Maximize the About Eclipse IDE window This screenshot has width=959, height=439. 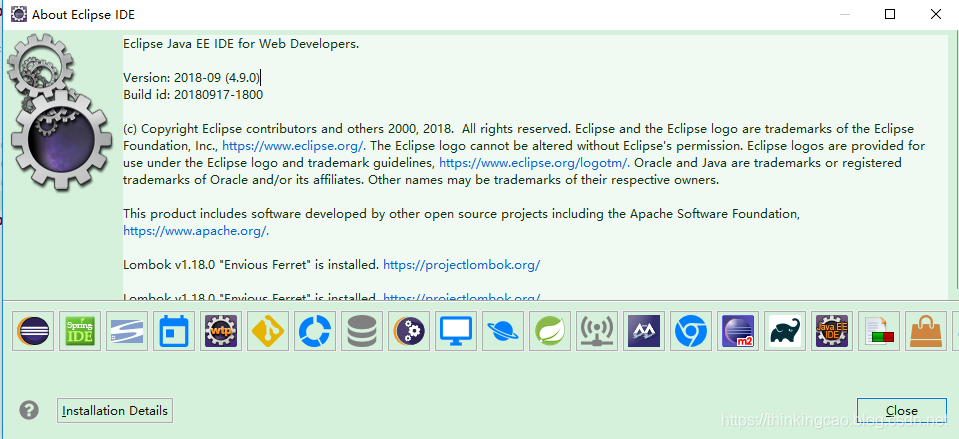890,14
